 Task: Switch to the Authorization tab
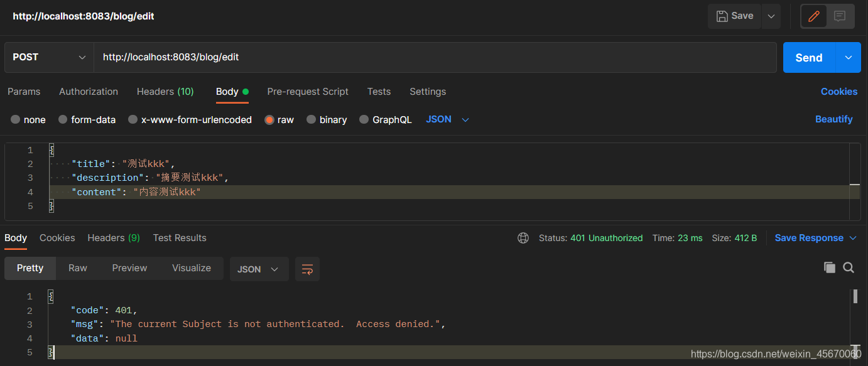(89, 92)
